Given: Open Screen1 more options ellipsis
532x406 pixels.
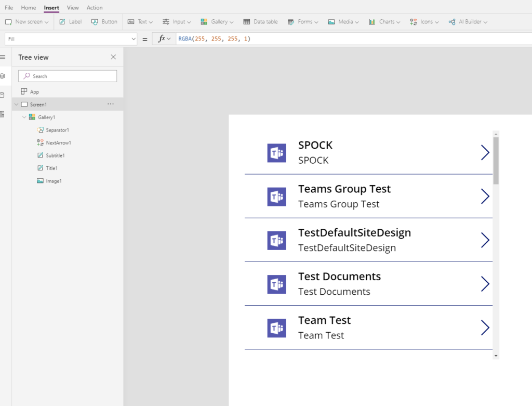Looking at the screenshot, I should click(111, 104).
